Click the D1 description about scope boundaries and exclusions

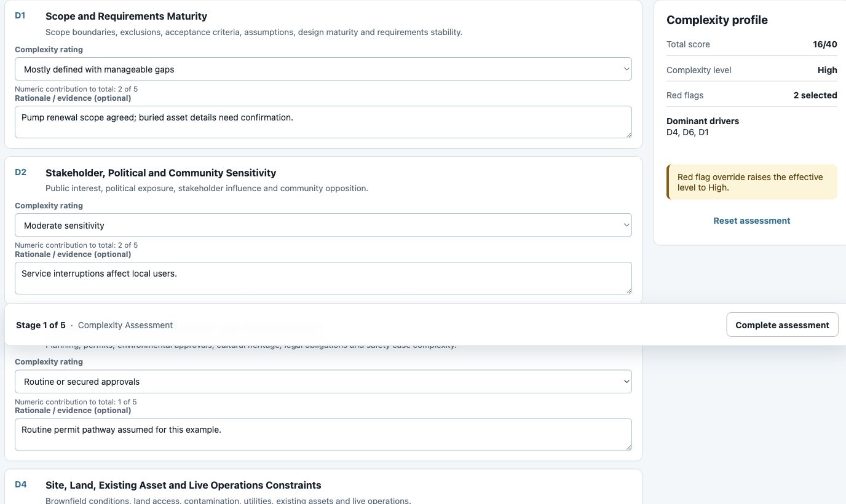pyautogui.click(x=254, y=32)
